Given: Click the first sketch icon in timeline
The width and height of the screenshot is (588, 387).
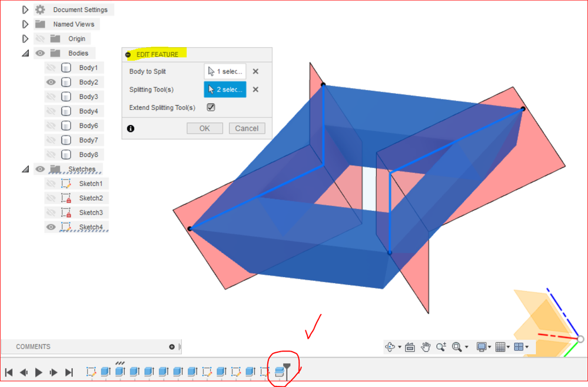Looking at the screenshot, I should [x=91, y=372].
